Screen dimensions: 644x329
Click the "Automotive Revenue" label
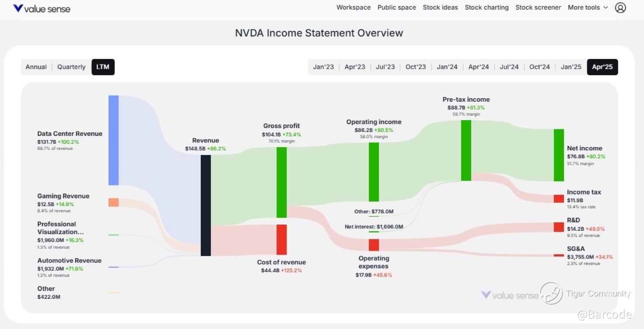[70, 260]
